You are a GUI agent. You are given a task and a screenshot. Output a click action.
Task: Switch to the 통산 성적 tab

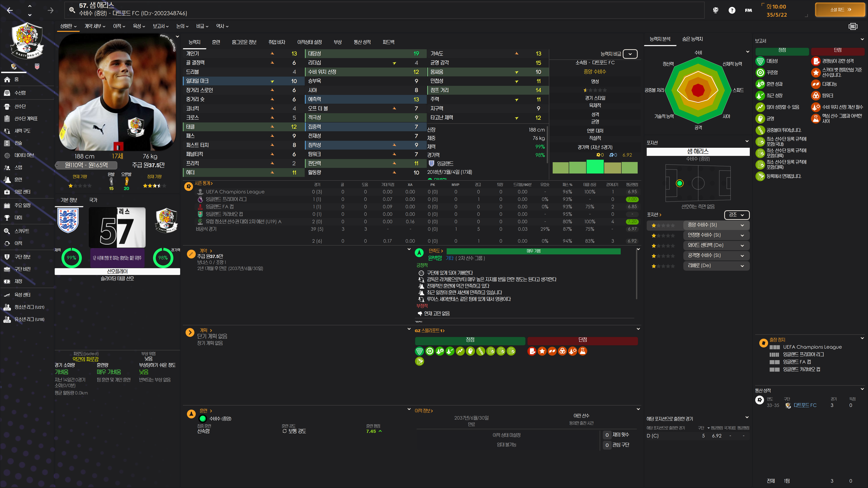coord(362,42)
